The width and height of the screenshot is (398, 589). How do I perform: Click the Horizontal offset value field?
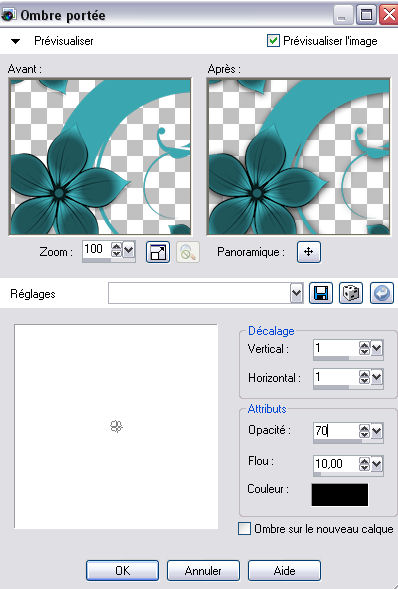(x=336, y=377)
